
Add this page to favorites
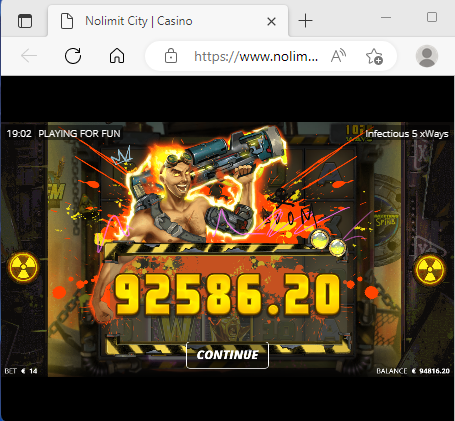pyautogui.click(x=374, y=56)
